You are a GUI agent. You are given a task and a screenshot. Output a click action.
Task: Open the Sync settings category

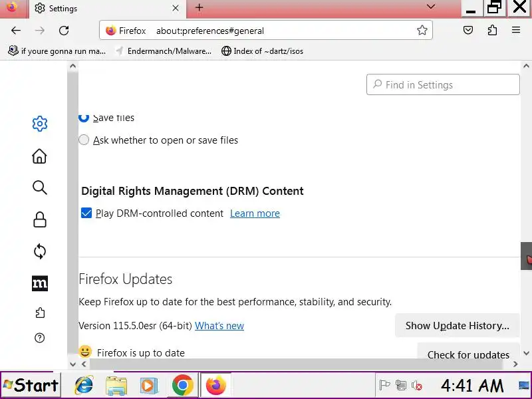coord(40,251)
